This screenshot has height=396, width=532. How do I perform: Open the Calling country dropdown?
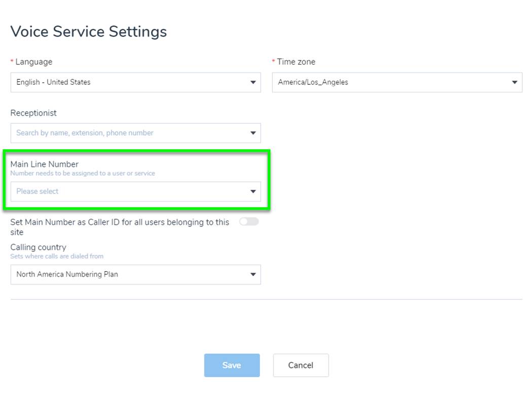[x=135, y=275]
